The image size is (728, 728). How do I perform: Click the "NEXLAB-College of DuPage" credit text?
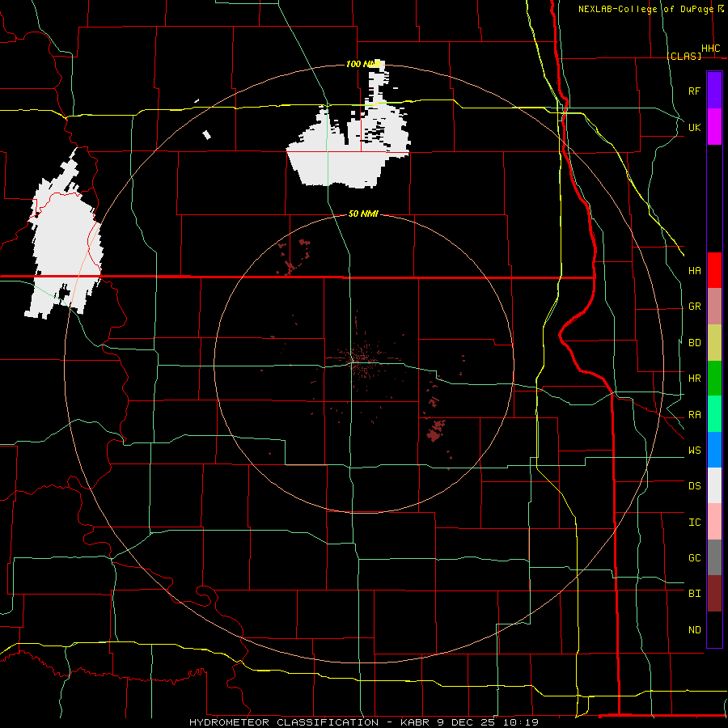tap(645, 9)
